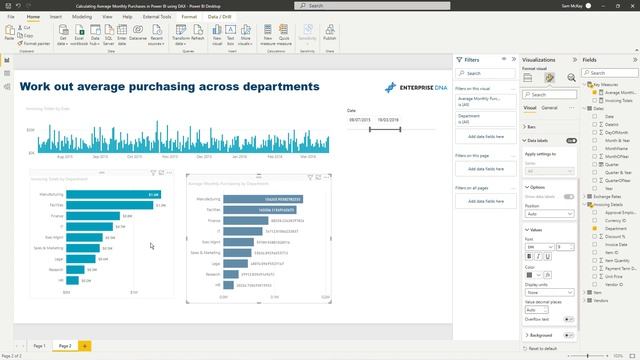Select the Format visual paintbrush icon
The height and width of the screenshot is (360, 640).
(x=549, y=78)
